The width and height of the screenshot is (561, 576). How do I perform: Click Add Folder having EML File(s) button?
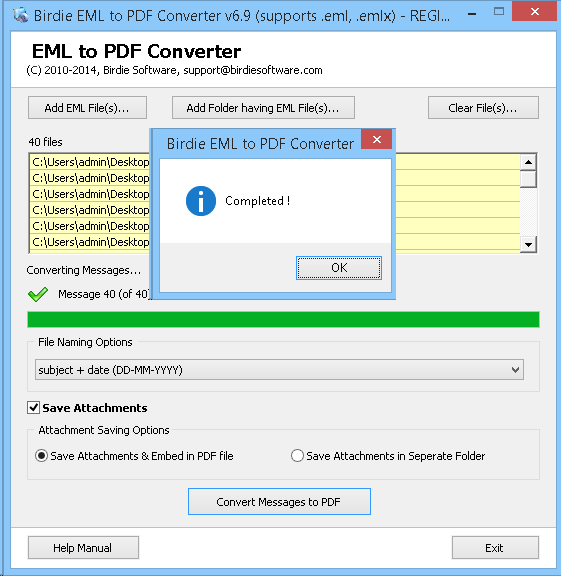pyautogui.click(x=263, y=108)
